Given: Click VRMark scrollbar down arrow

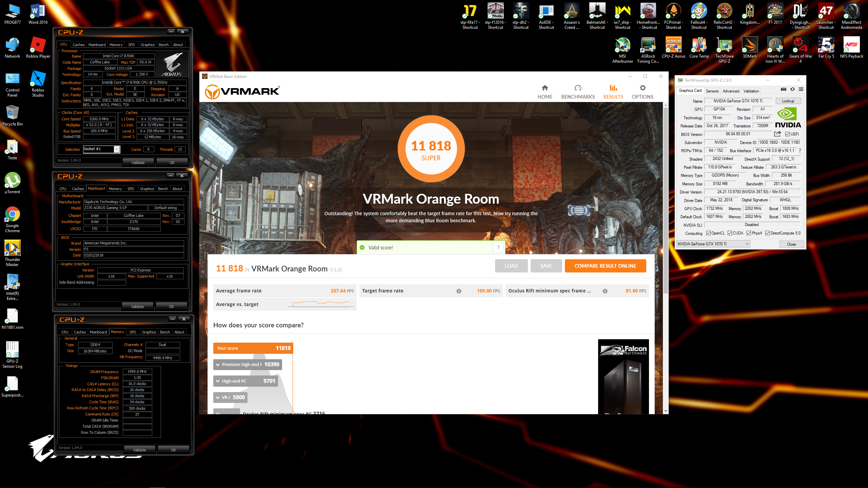Looking at the screenshot, I should click(666, 411).
